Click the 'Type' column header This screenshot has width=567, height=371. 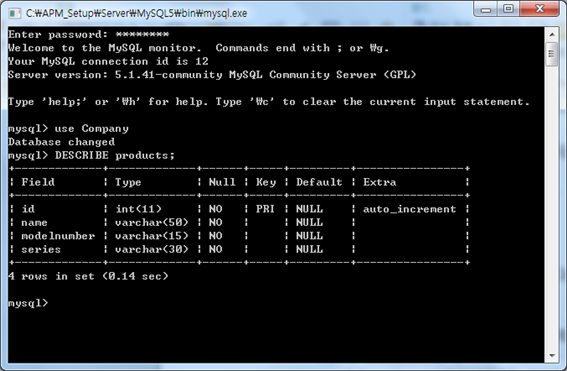pos(128,182)
